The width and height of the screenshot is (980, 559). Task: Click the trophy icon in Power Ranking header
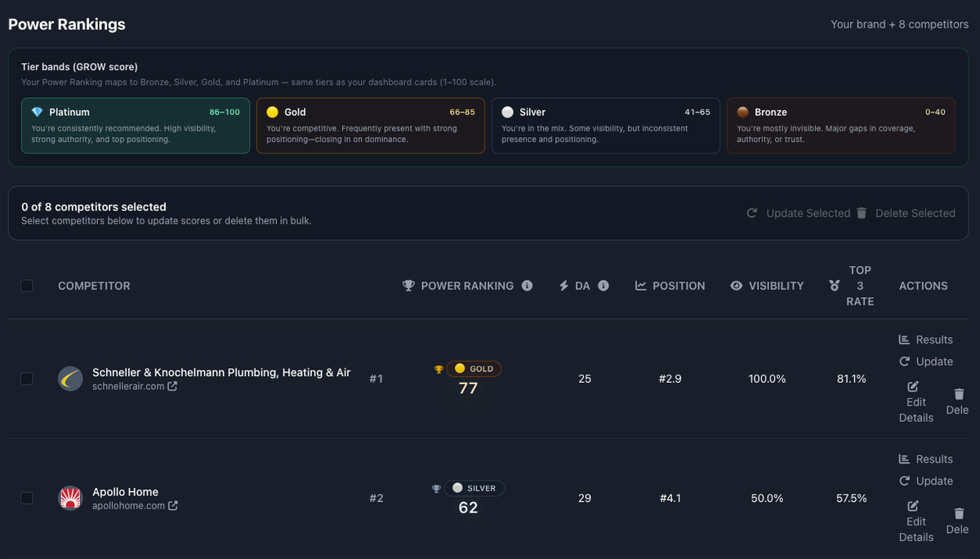pos(408,286)
